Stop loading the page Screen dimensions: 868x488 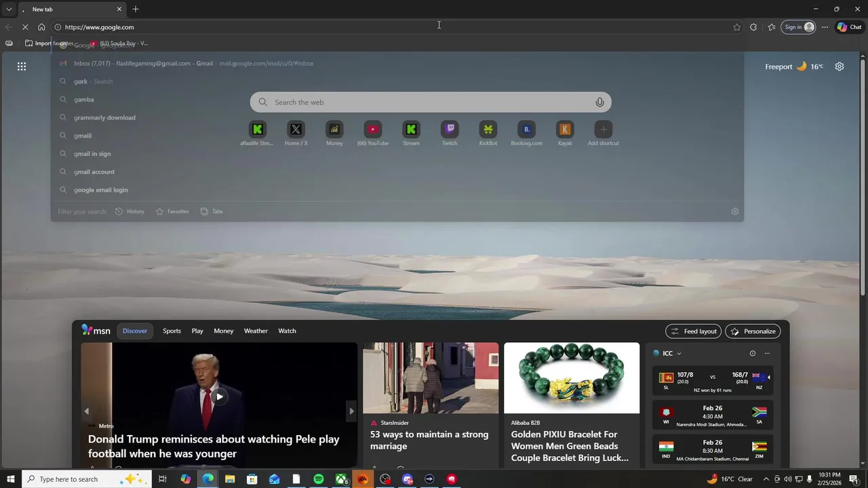click(x=24, y=27)
